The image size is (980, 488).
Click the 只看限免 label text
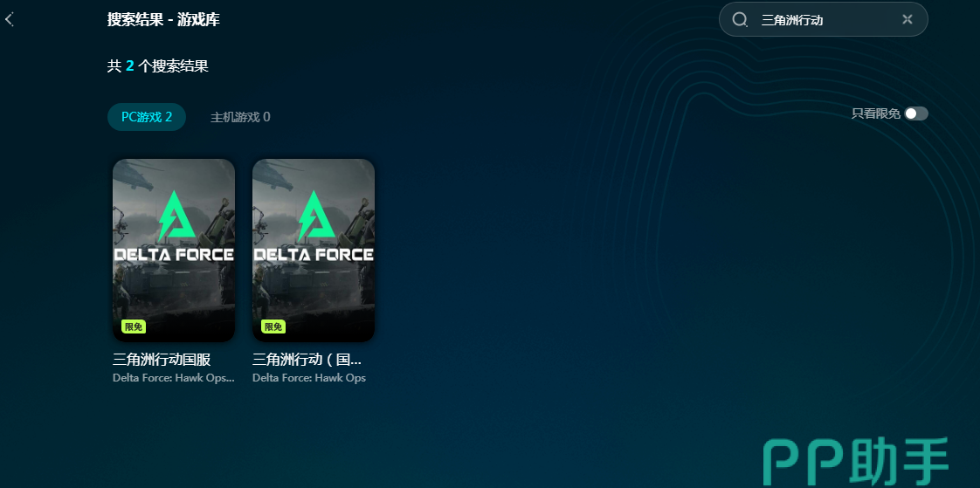pyautogui.click(x=876, y=113)
